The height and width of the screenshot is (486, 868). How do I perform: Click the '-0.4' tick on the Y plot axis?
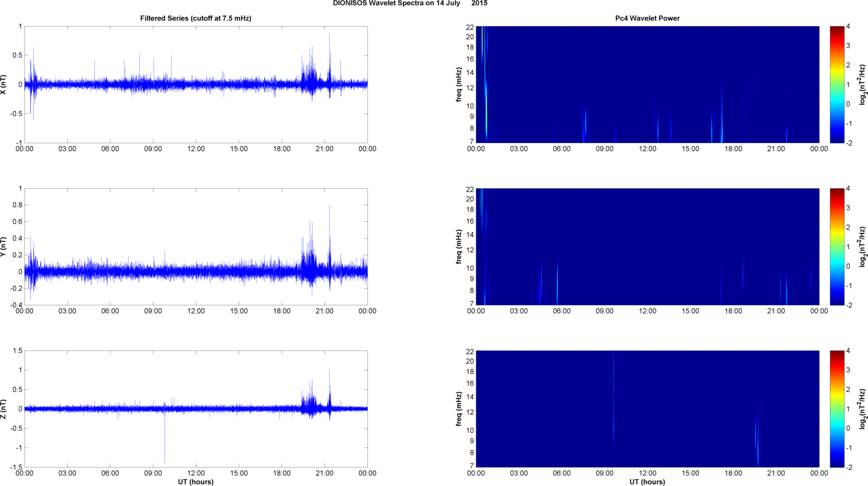[x=17, y=305]
